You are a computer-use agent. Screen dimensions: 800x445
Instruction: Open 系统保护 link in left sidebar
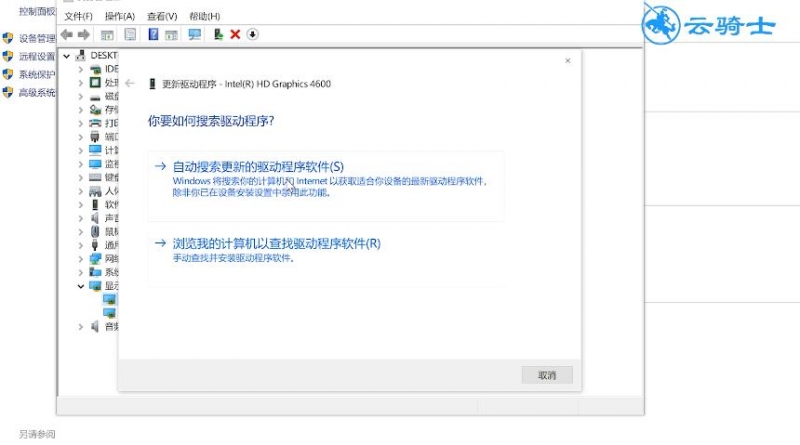coord(37,75)
